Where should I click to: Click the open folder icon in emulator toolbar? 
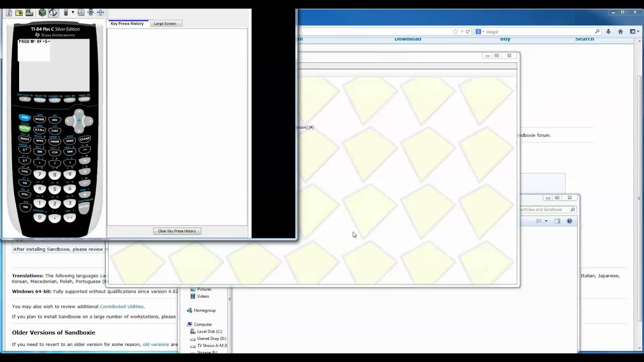click(x=19, y=13)
